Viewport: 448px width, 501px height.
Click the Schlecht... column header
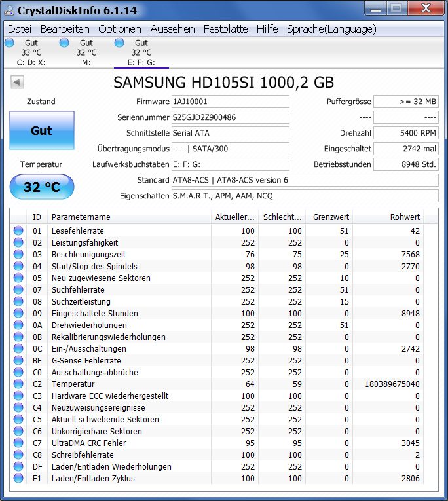pos(282,217)
